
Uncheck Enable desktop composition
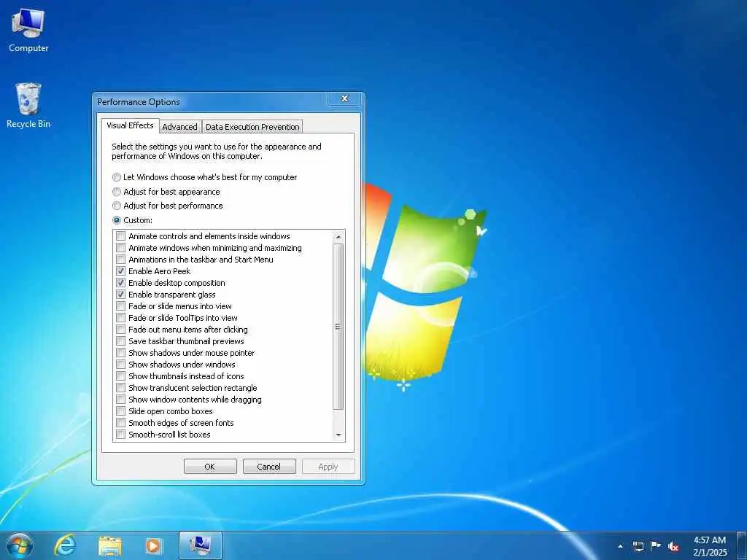click(121, 283)
